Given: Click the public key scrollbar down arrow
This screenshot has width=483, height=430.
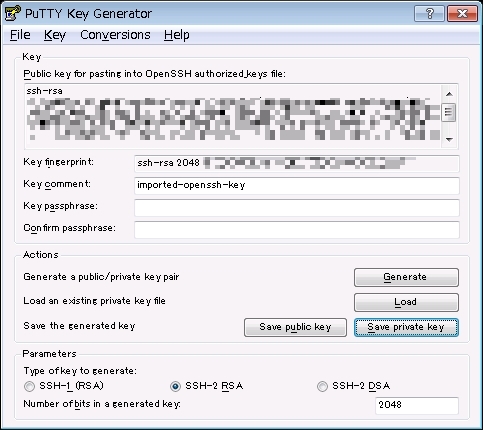Looking at the screenshot, I should (x=449, y=139).
